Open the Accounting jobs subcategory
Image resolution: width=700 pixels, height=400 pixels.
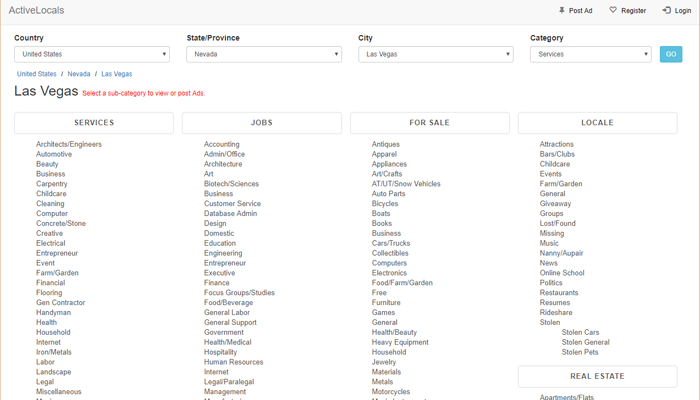(222, 144)
